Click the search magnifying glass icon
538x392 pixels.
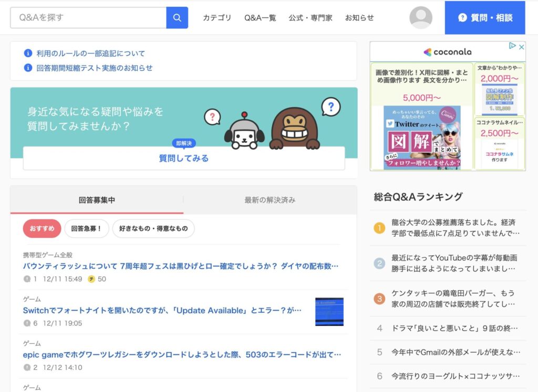(177, 17)
